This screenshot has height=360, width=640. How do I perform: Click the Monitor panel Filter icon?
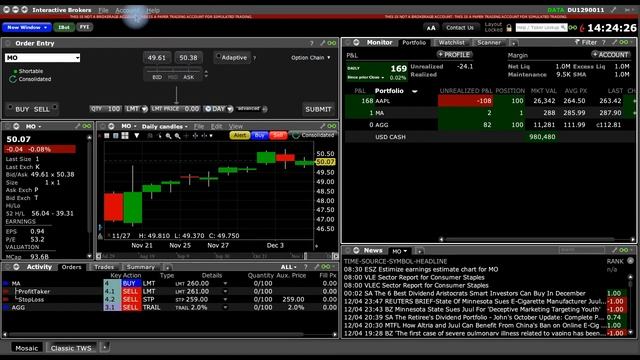(577, 42)
